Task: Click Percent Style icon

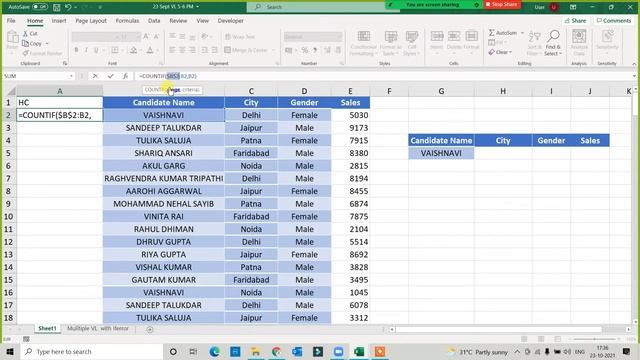Action: click(x=304, y=50)
